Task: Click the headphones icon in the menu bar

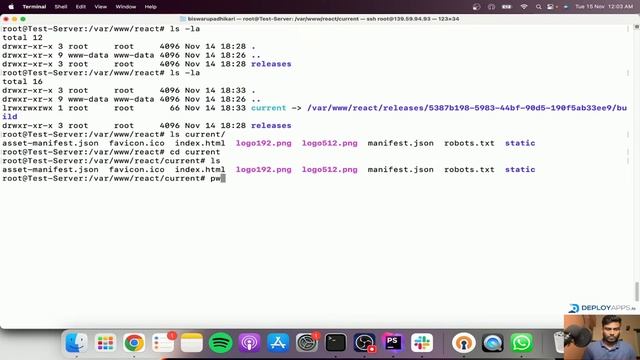Action: [491, 7]
